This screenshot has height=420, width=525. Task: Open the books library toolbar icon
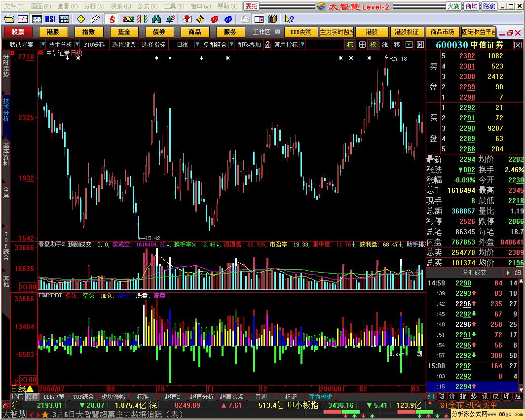tap(272, 19)
